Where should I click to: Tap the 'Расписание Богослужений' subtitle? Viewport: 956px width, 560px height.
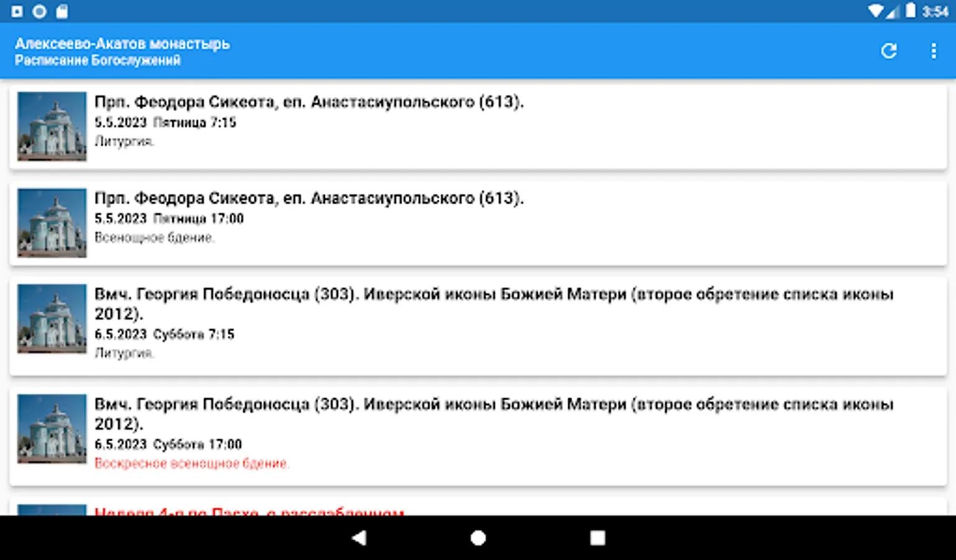tap(98, 60)
